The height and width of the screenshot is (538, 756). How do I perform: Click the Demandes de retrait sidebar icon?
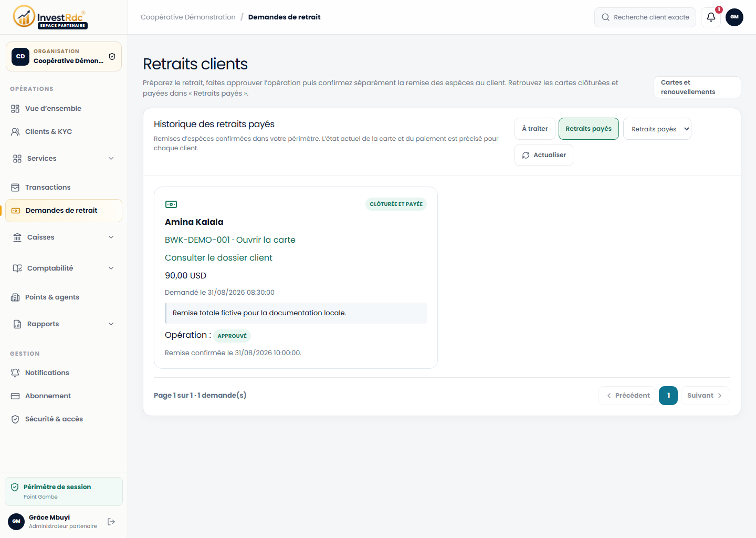click(16, 211)
